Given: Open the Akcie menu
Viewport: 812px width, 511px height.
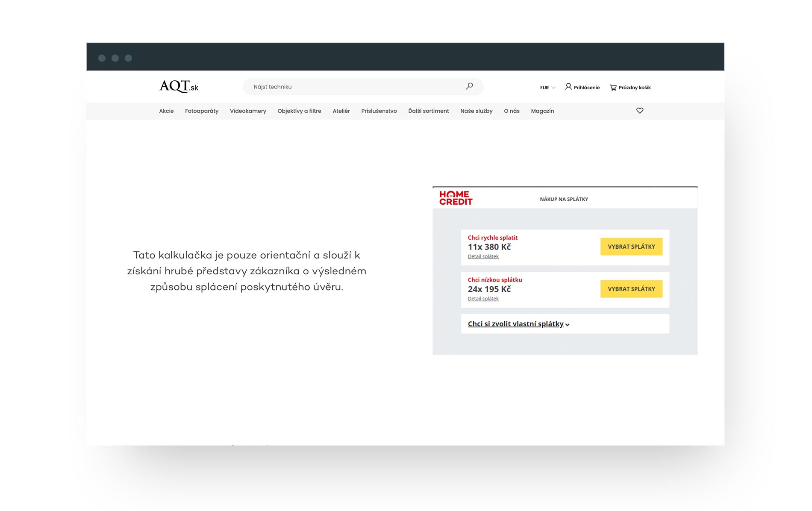Looking at the screenshot, I should (166, 111).
